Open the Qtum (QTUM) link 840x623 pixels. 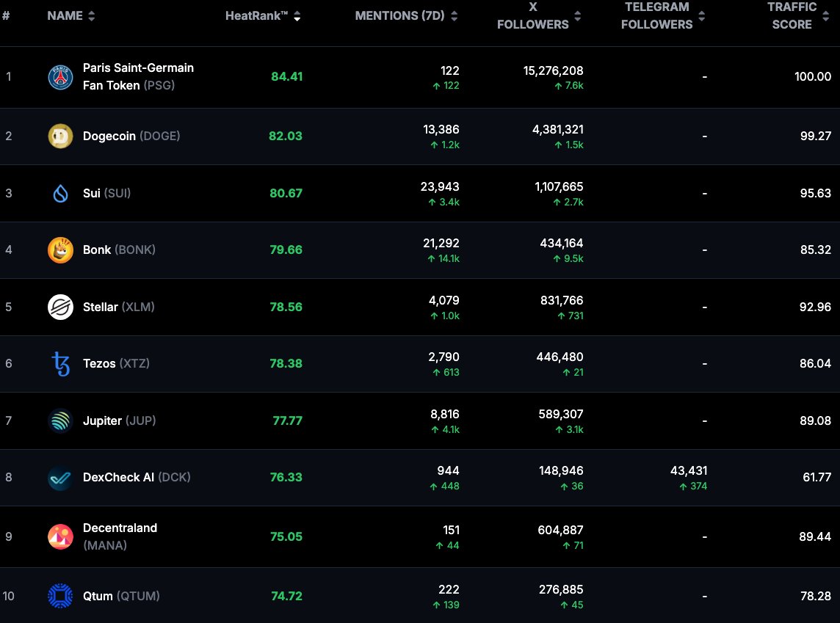coord(121,596)
